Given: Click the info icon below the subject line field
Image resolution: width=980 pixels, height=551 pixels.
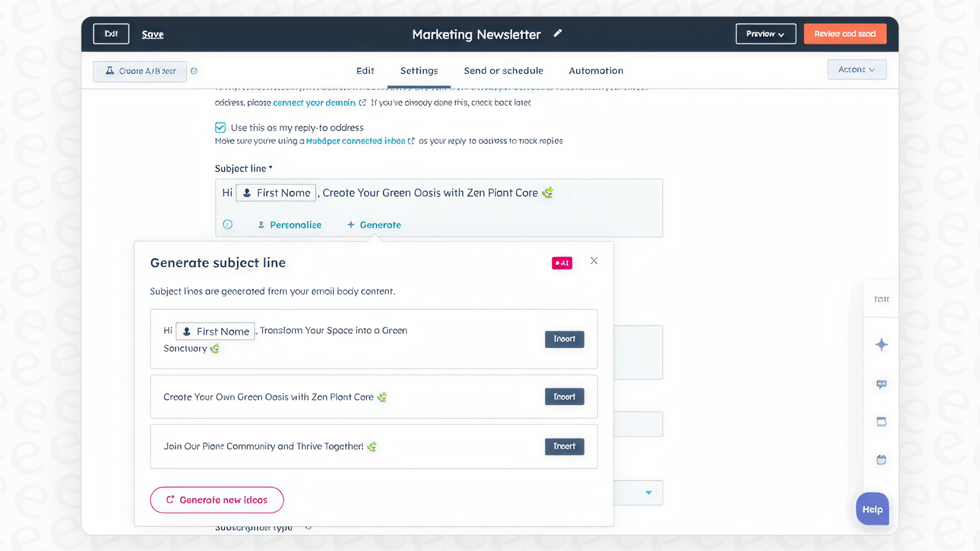Looking at the screenshot, I should [x=228, y=224].
